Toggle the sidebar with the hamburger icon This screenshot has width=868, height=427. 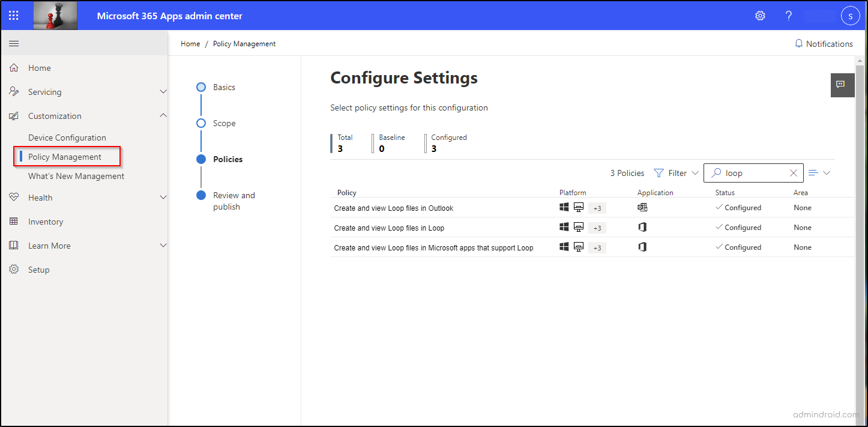14,43
